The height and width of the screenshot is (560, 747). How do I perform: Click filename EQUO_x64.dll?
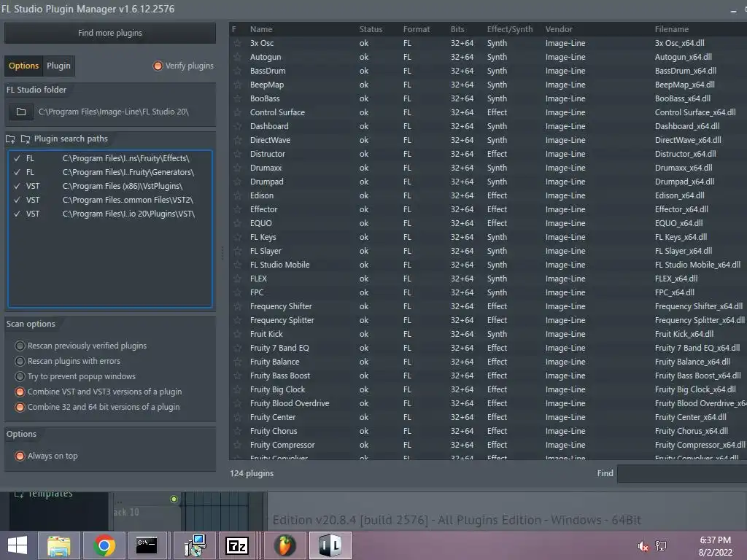click(678, 223)
